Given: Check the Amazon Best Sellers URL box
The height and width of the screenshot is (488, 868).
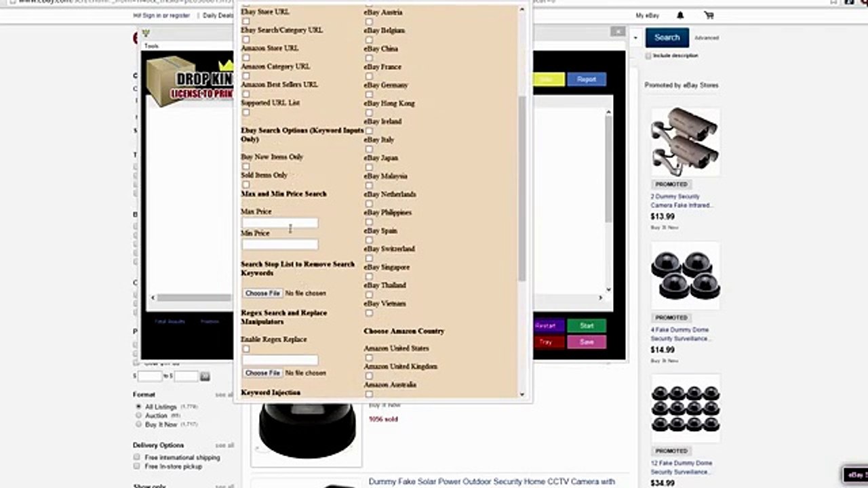Looking at the screenshot, I should click(x=245, y=94).
